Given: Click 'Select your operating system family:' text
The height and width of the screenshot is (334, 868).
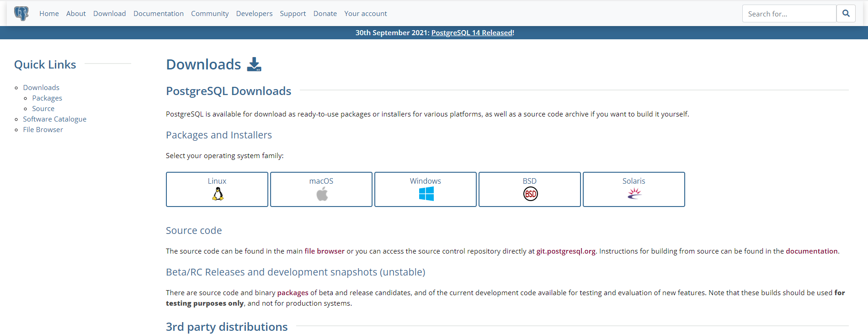Looking at the screenshot, I should click(225, 156).
